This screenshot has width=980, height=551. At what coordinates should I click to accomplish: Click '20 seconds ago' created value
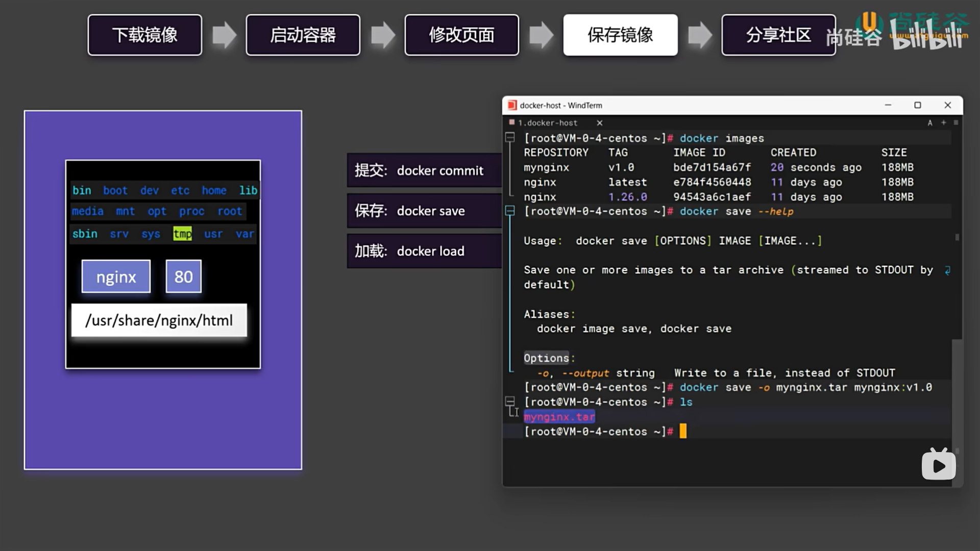point(816,167)
